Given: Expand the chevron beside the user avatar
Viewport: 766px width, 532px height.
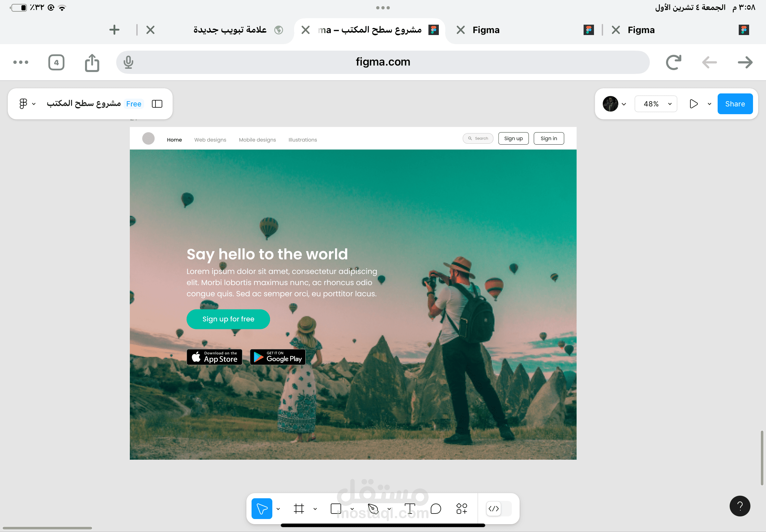Looking at the screenshot, I should point(624,104).
